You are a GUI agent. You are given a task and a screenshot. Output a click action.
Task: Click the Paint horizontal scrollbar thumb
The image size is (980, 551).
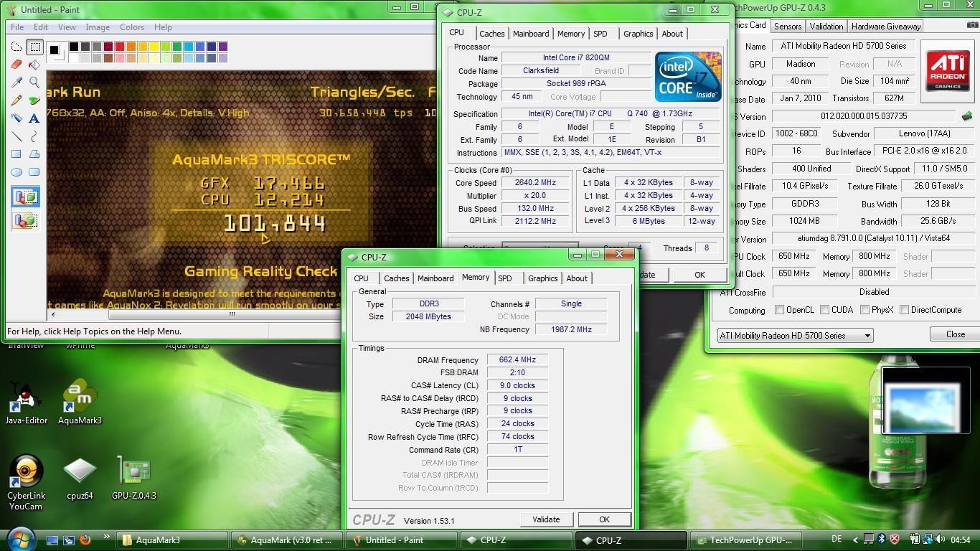pos(232,314)
